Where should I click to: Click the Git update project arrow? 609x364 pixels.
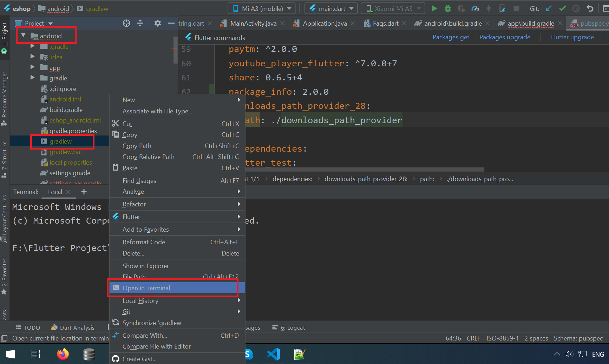[549, 8]
